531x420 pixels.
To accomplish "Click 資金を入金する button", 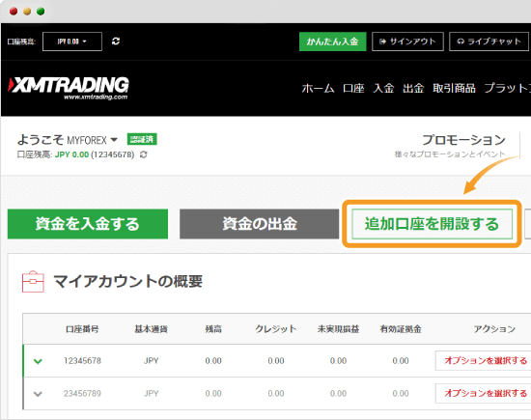I will [x=88, y=224].
